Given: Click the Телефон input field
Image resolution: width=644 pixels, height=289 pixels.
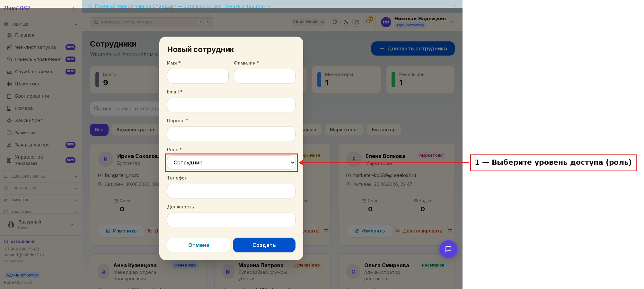Looking at the screenshot, I should 231,191.
